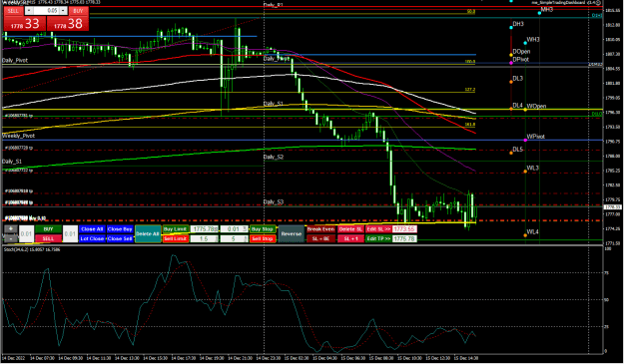Click the Buy Stop button
The image size is (624, 364).
263,229
